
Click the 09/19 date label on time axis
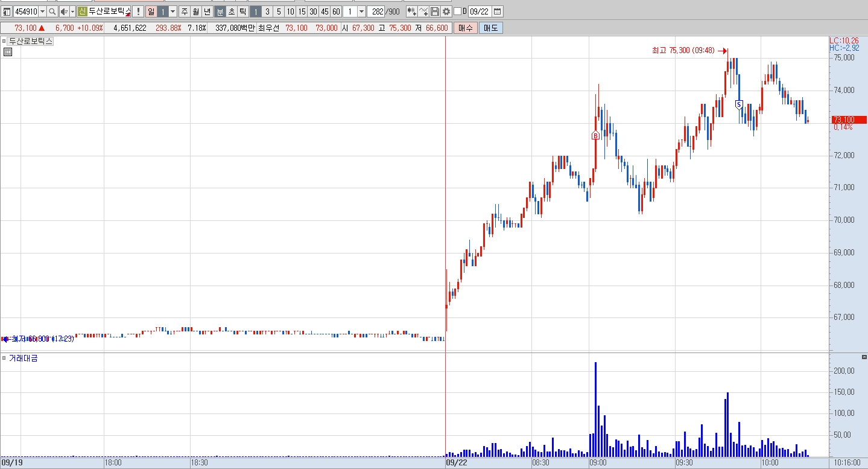[x=12, y=463]
